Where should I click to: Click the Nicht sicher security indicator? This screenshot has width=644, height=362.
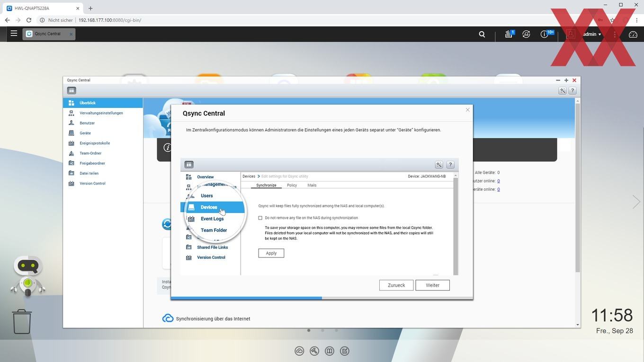point(56,20)
